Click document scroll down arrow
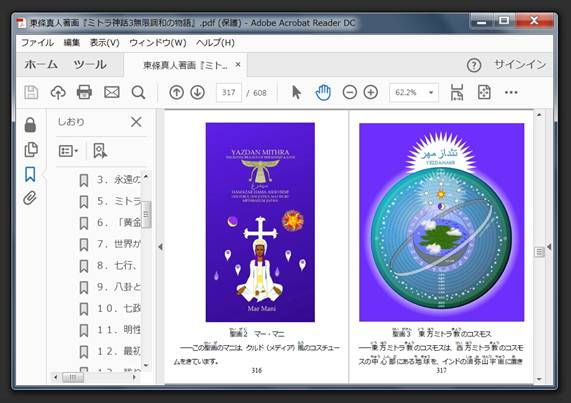 (x=539, y=379)
